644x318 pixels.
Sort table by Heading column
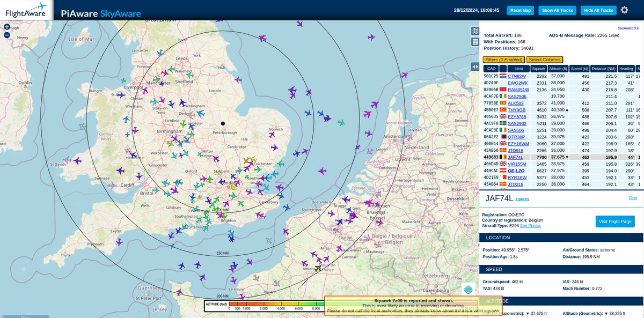tap(626, 69)
